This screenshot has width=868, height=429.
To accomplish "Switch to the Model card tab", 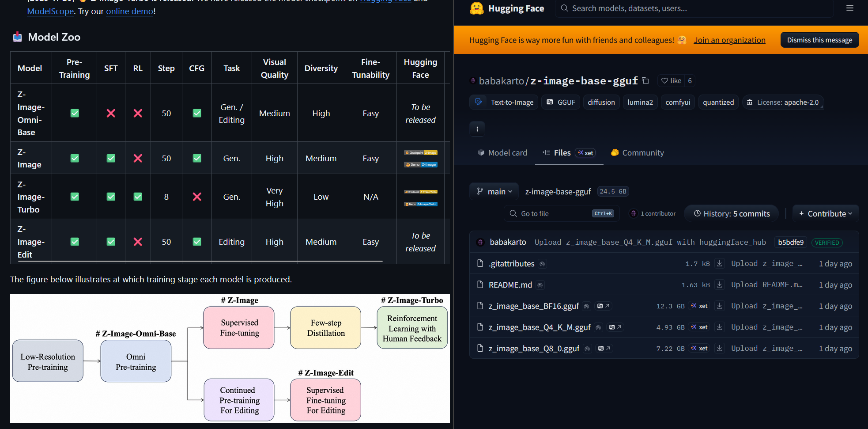I will pos(502,152).
